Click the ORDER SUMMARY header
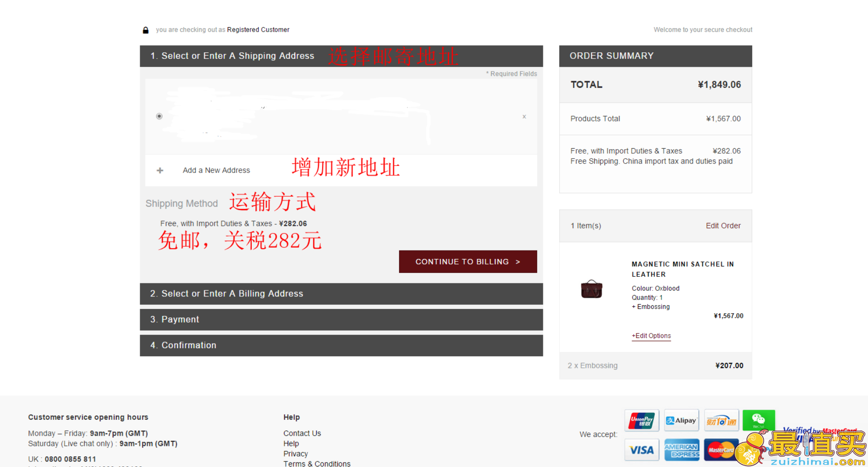Image resolution: width=868 pixels, height=467 pixels. [655, 56]
